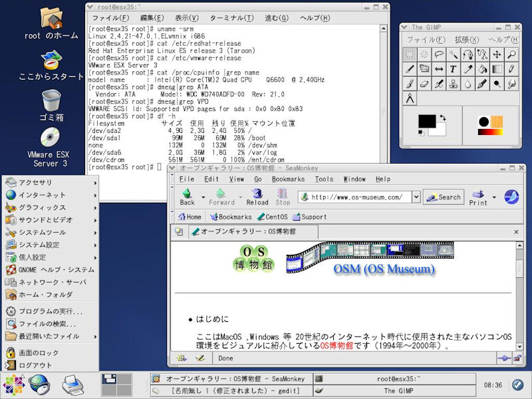
Task: Reset colors to default black and white
Action: click(421, 132)
